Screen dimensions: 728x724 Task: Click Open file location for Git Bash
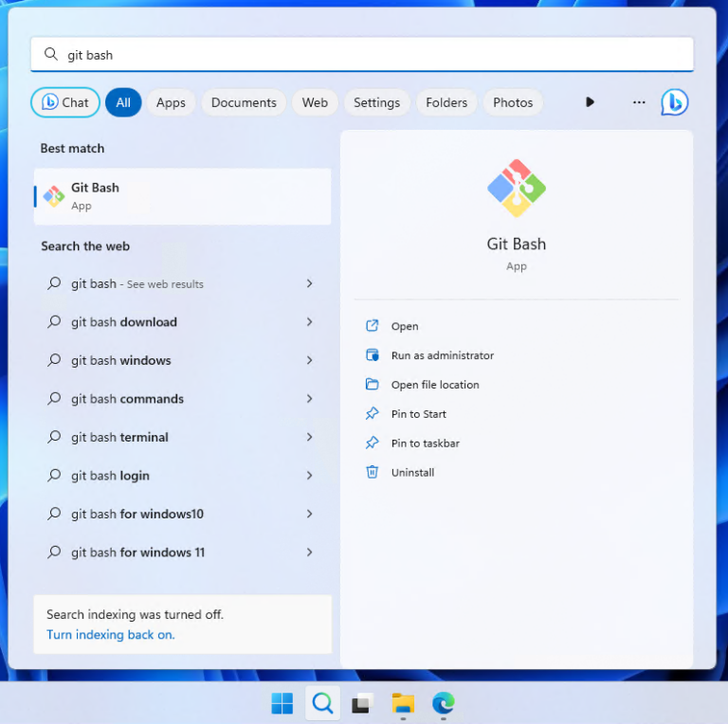pyautogui.click(x=435, y=385)
